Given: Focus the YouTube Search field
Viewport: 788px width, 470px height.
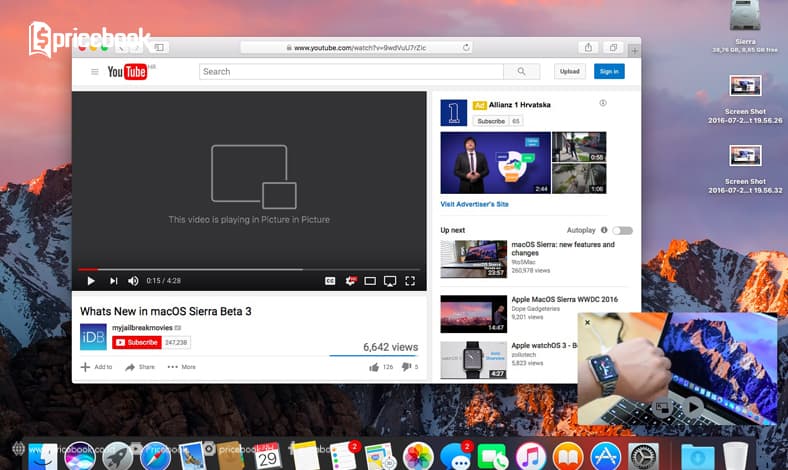Looking at the screenshot, I should [x=351, y=72].
